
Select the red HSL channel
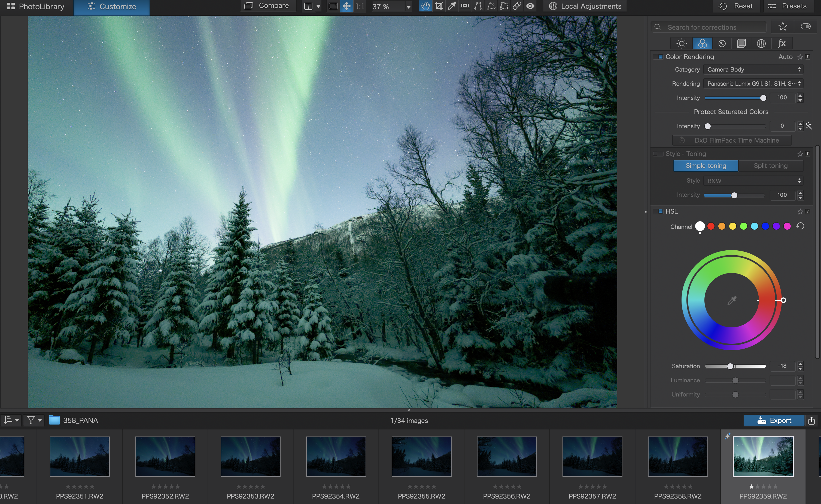[x=711, y=226]
